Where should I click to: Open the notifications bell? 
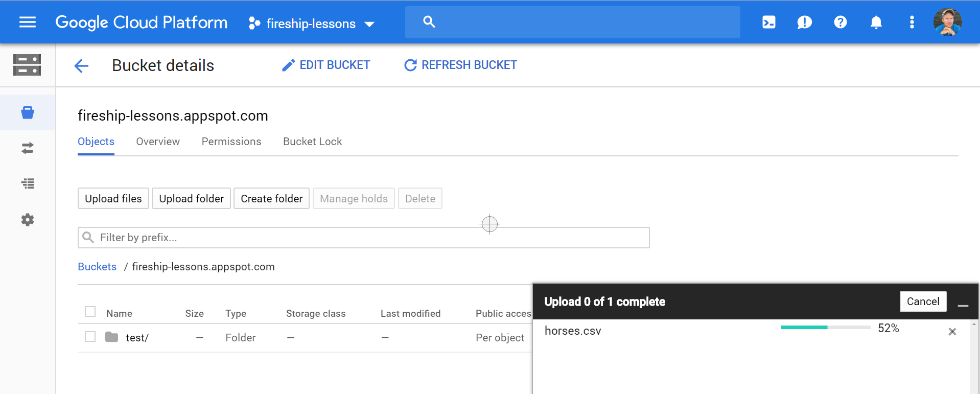(876, 22)
